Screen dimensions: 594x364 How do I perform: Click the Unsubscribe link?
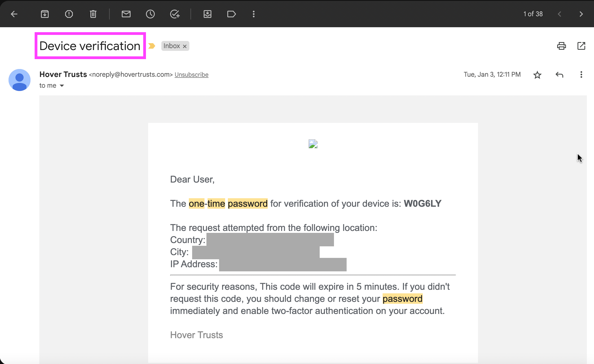[x=191, y=75]
